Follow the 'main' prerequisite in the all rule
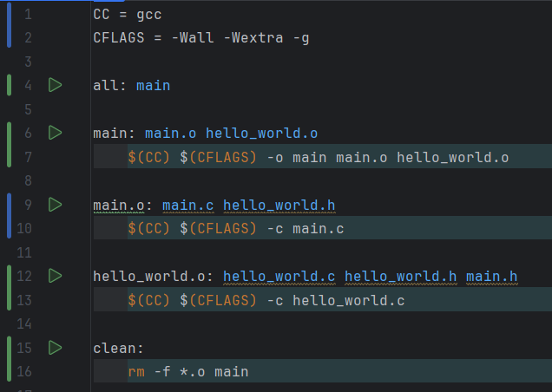 153,85
